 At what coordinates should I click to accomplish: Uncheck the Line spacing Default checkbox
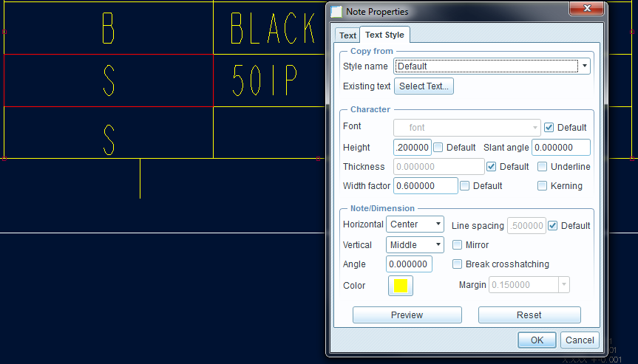coord(552,225)
